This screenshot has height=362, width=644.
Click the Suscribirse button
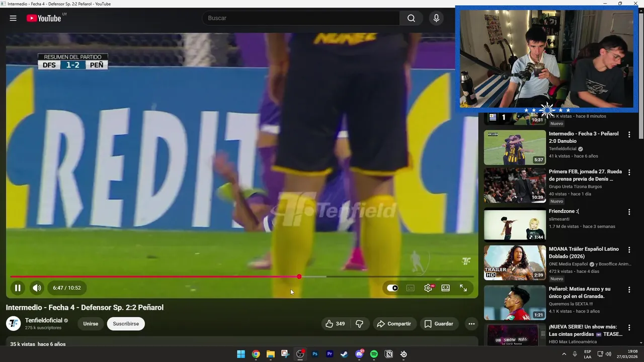(x=126, y=324)
